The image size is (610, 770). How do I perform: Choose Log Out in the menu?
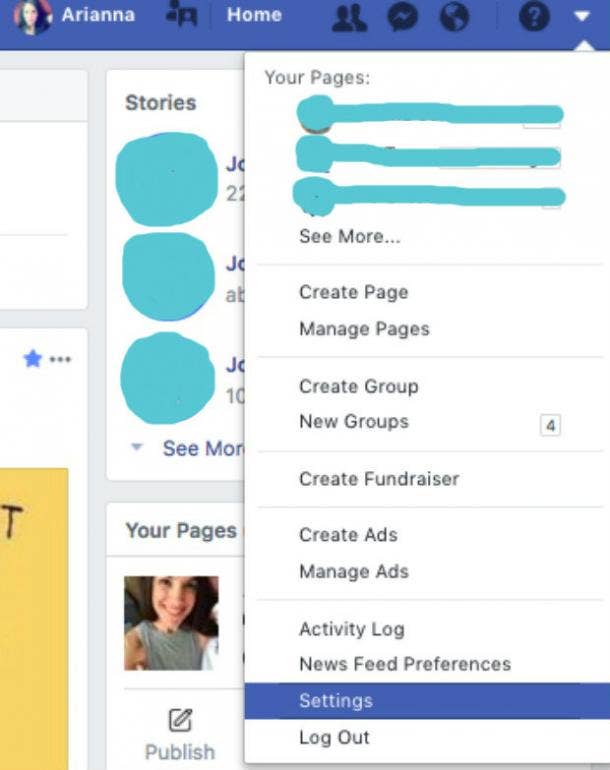coord(334,737)
